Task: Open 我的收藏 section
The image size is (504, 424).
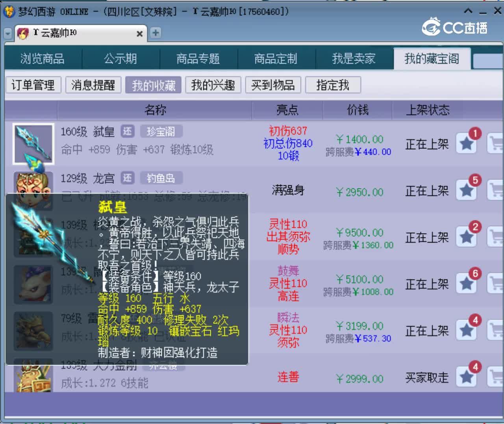Action: (x=154, y=85)
